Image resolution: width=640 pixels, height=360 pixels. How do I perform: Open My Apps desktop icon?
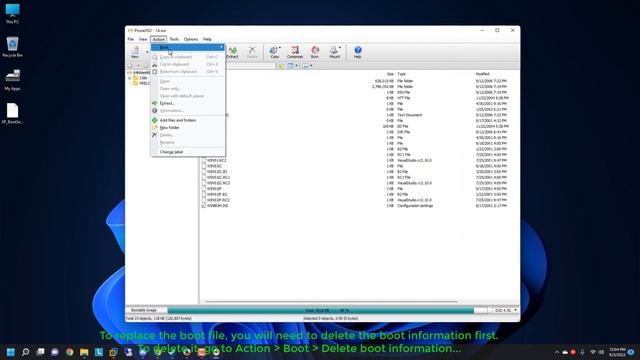tap(12, 80)
